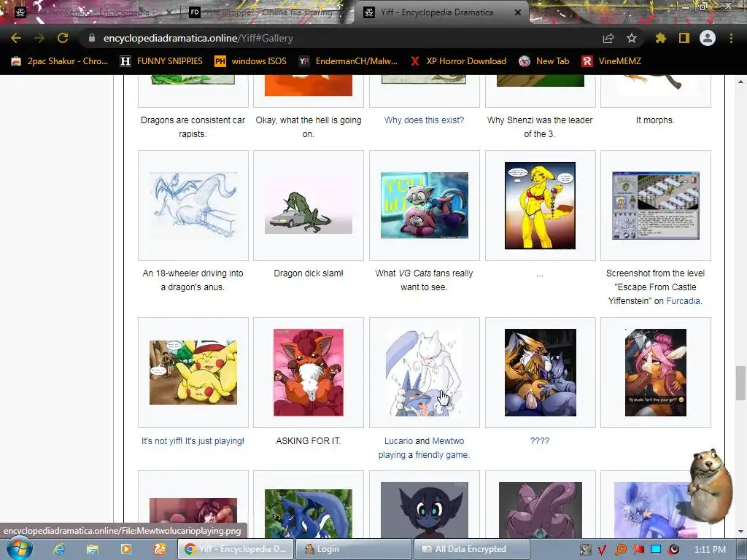Open File Explorer from the taskbar
747x560 pixels.
click(93, 549)
